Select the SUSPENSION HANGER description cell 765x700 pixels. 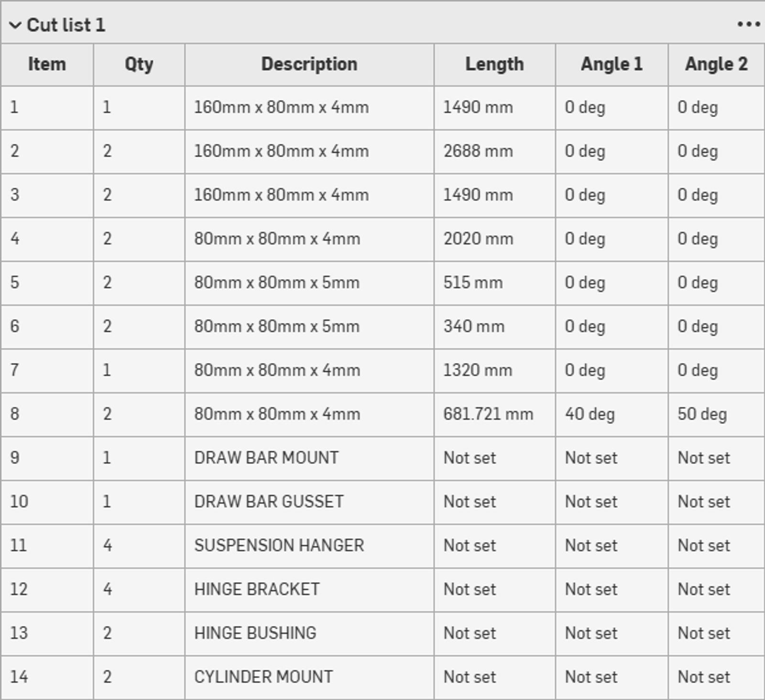[x=279, y=545]
